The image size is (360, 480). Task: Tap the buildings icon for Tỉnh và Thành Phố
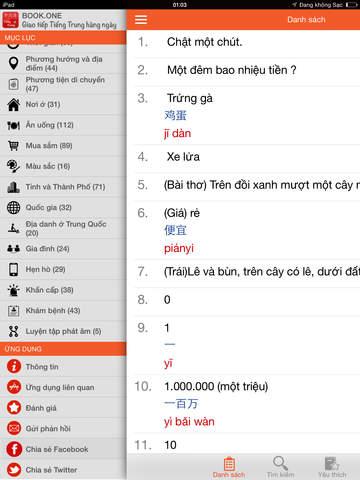[x=13, y=187]
